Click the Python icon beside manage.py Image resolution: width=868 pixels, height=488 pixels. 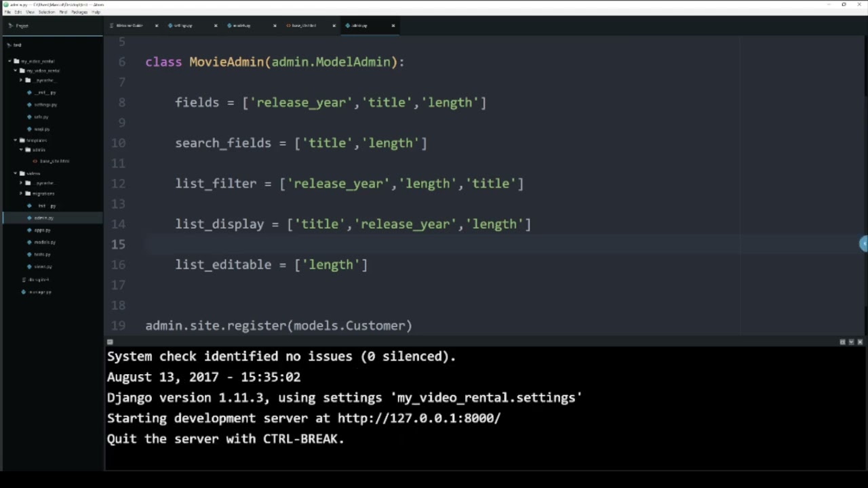click(24, 292)
